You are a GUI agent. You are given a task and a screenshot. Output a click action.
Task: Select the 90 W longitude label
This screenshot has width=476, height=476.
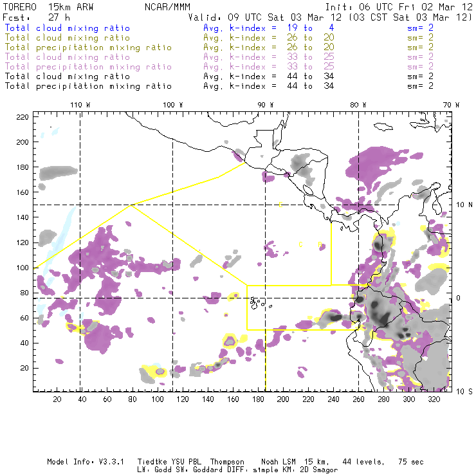point(265,104)
